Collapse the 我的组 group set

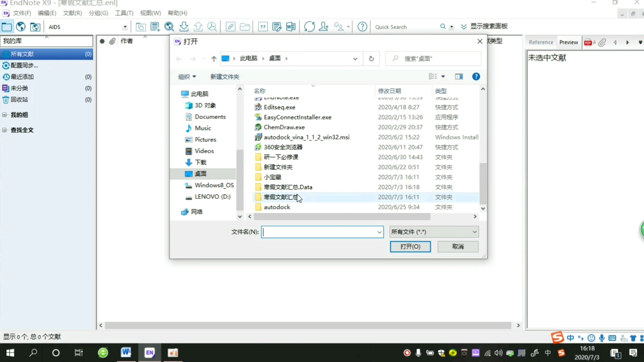[4, 115]
